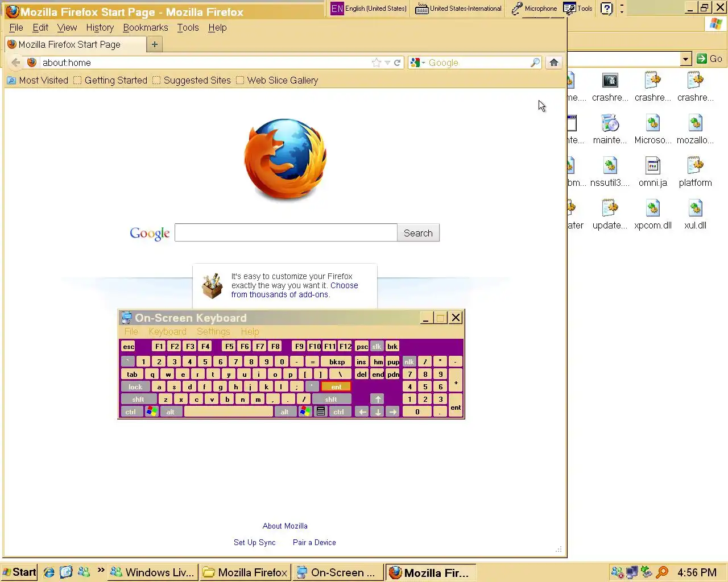
Task: Select Mozilla Firefox Start Page tab
Action: [x=75, y=44]
